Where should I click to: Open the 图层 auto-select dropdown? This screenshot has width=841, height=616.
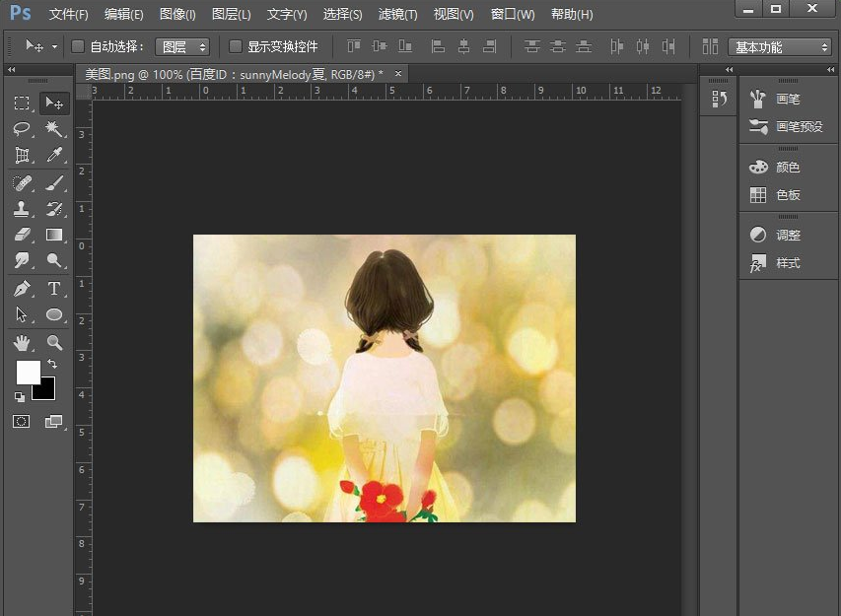(182, 46)
